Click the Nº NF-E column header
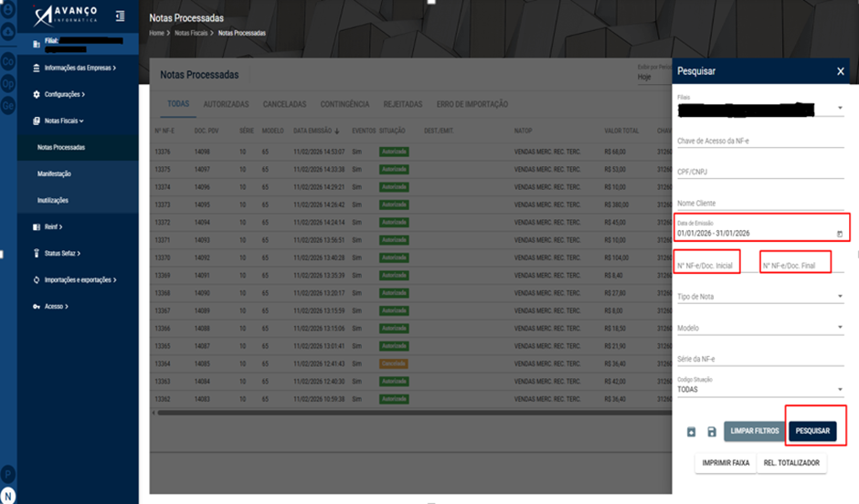This screenshot has width=859, height=504. point(164,131)
